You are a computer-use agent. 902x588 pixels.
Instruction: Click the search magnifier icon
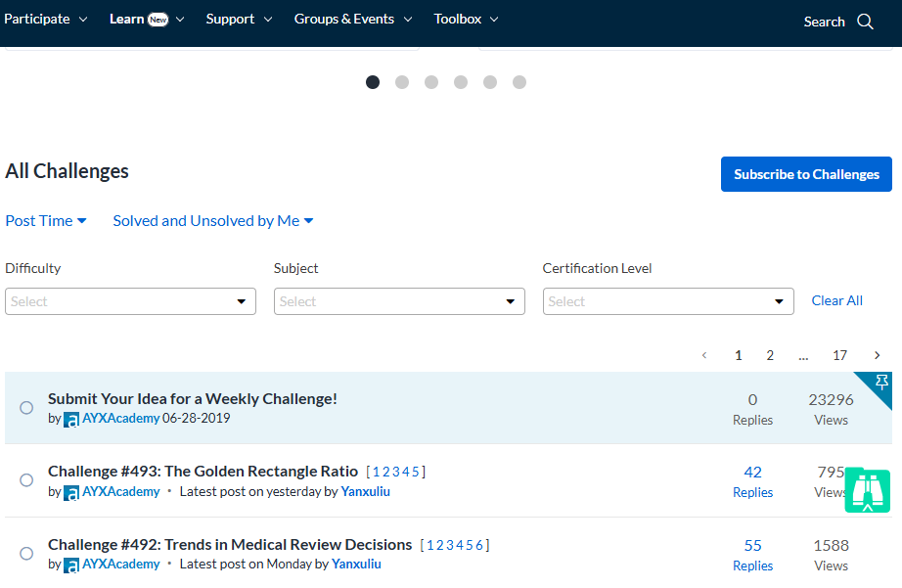pyautogui.click(x=865, y=22)
